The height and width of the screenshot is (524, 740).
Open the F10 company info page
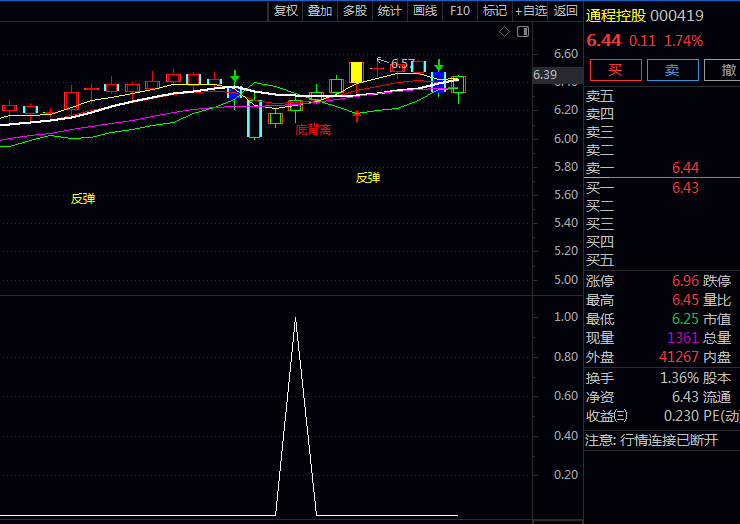coord(460,11)
